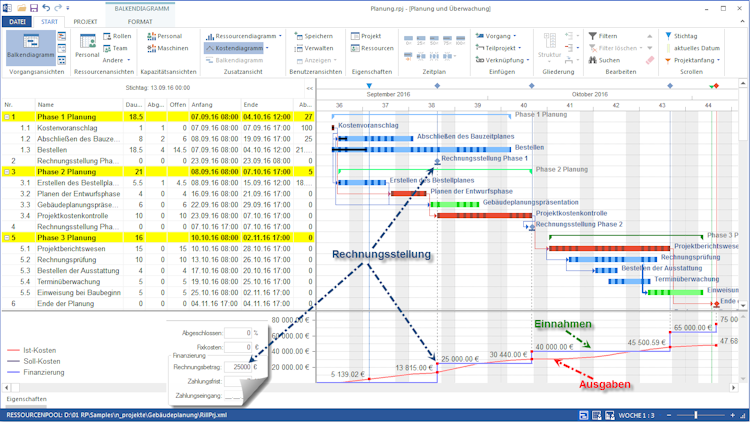The width and height of the screenshot is (750, 422).
Task: Open the Personal resource view
Action: point(87,47)
